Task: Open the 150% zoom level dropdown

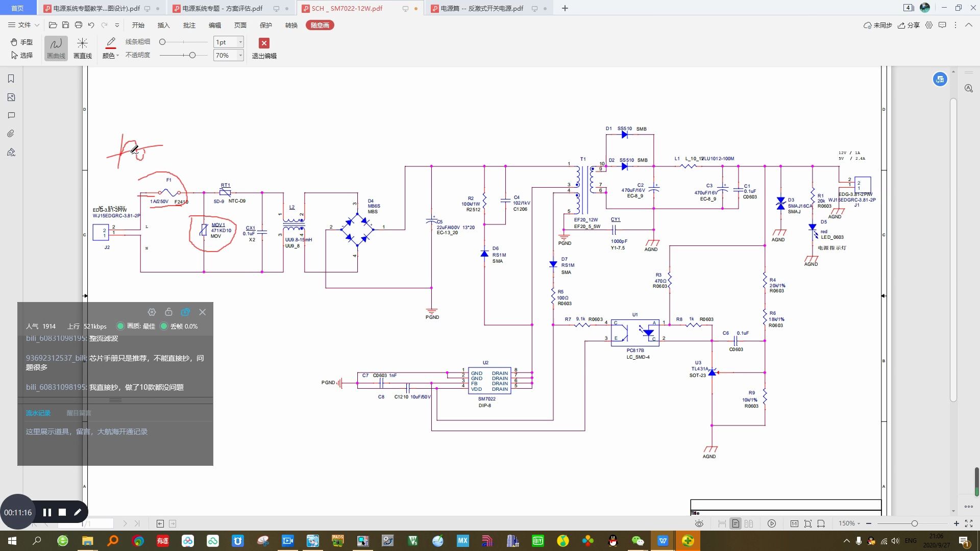Action: pyautogui.click(x=849, y=523)
